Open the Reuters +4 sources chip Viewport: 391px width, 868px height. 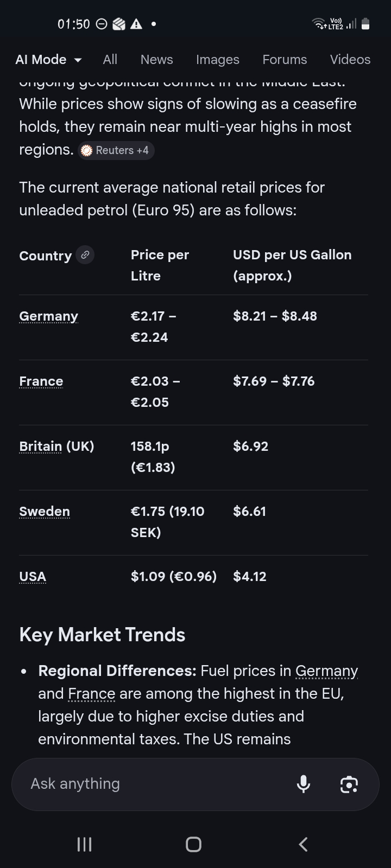[116, 150]
